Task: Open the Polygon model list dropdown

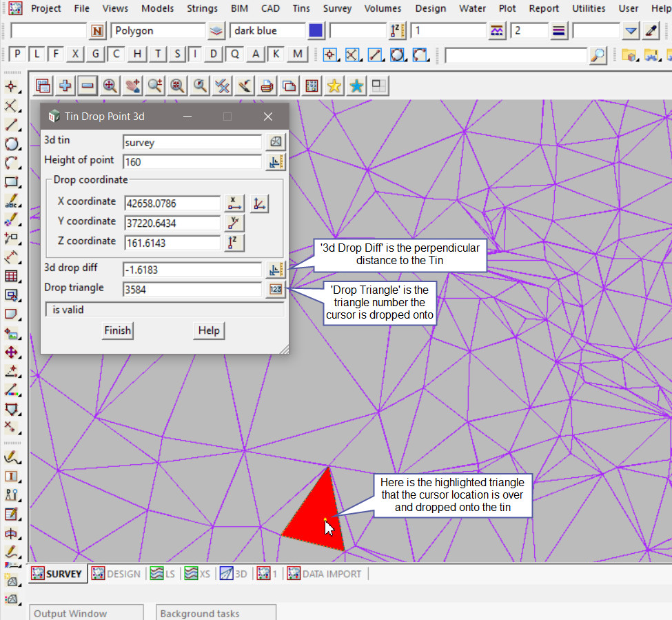Action: click(x=216, y=31)
